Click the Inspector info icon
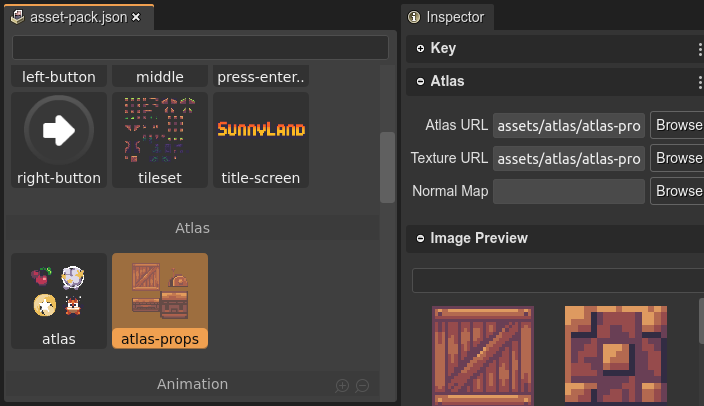Viewport: 704px width, 406px height. point(414,17)
